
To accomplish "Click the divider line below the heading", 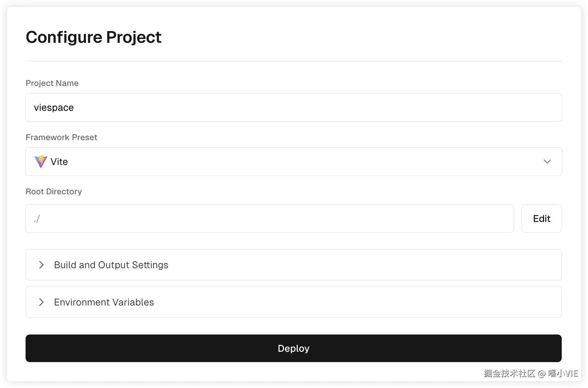I will 294,61.
